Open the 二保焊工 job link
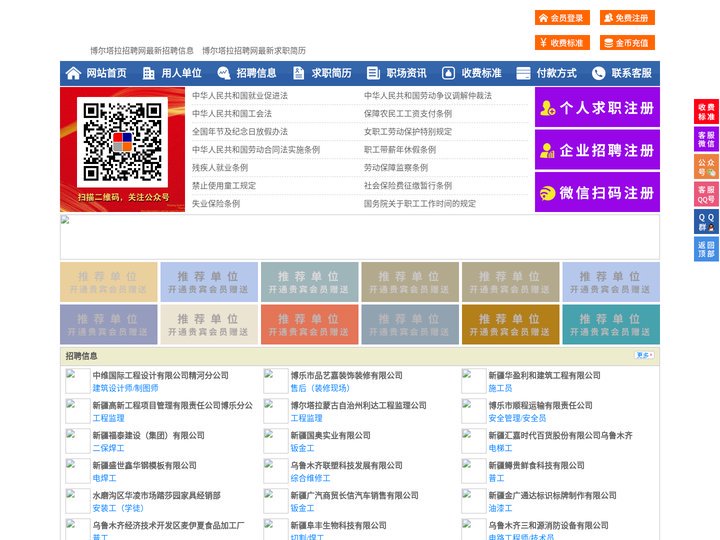Image resolution: width=720 pixels, height=540 pixels. (x=108, y=448)
